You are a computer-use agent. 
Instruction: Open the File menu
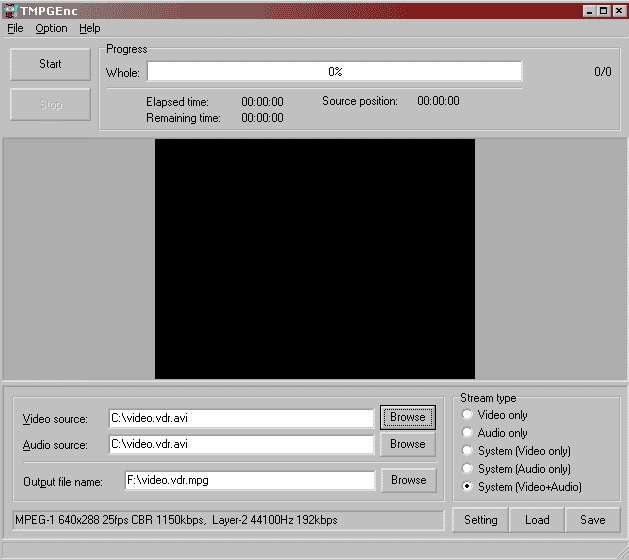[15, 28]
